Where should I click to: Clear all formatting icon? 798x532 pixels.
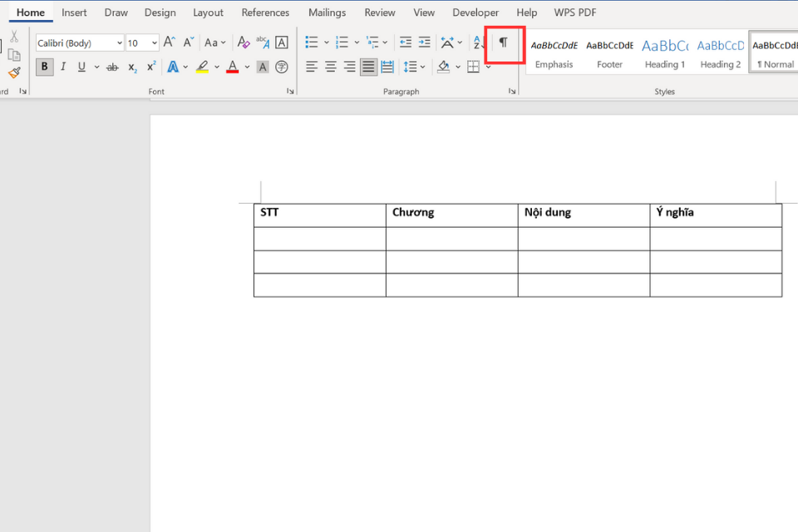[244, 42]
